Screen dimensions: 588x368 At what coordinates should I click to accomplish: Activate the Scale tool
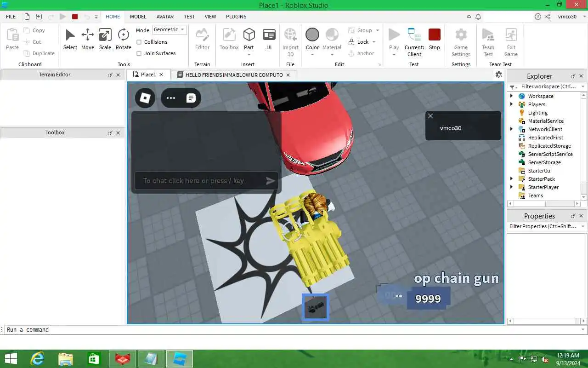point(105,39)
